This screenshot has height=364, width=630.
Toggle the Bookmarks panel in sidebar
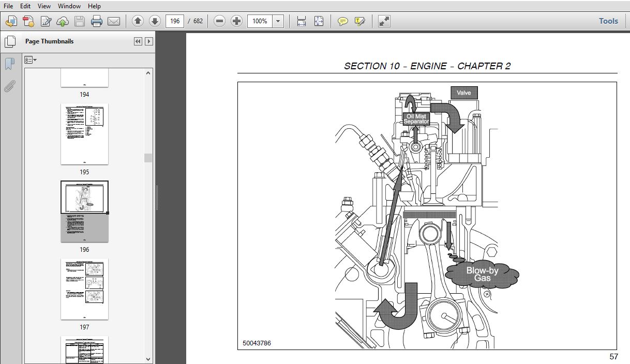[x=9, y=64]
